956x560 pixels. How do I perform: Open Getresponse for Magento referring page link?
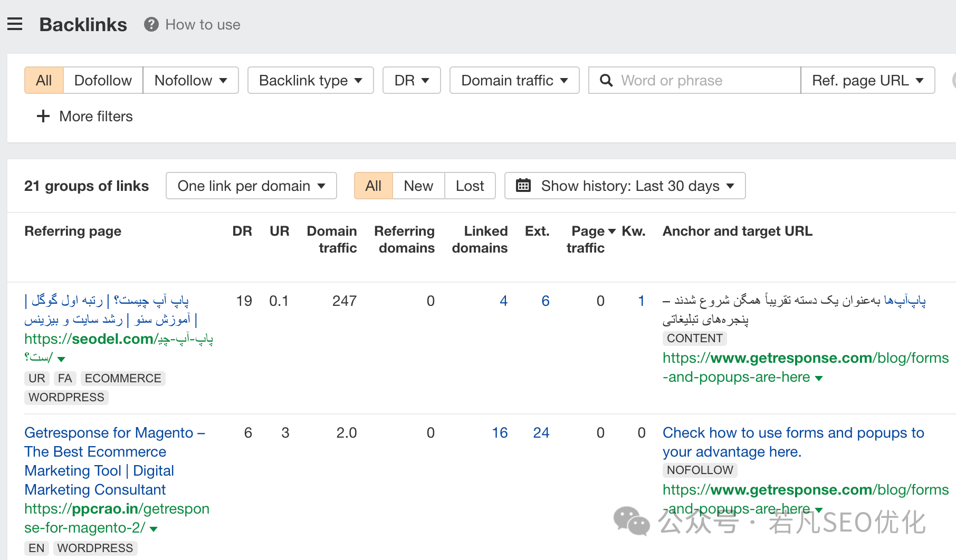[x=115, y=461]
